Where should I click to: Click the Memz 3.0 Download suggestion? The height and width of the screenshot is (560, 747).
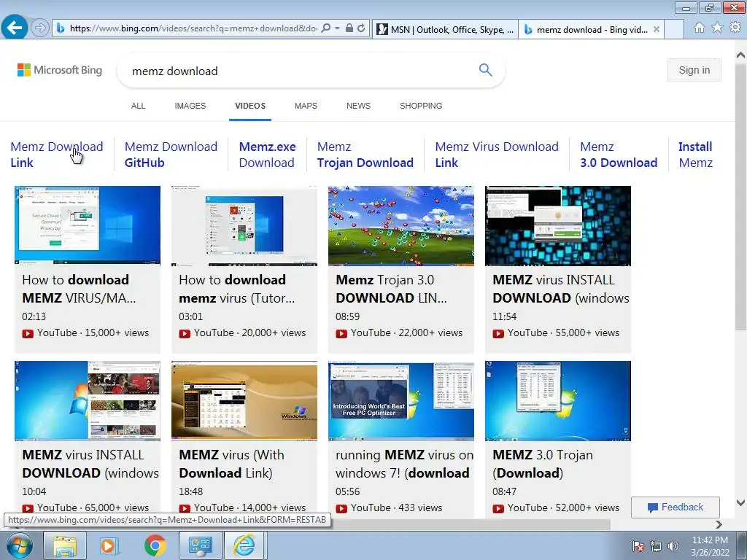tap(619, 155)
